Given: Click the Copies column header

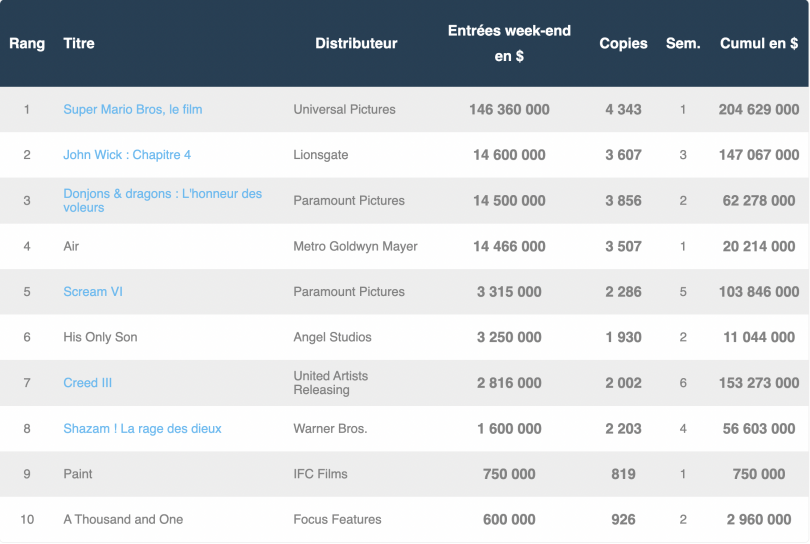Looking at the screenshot, I should coord(624,43).
